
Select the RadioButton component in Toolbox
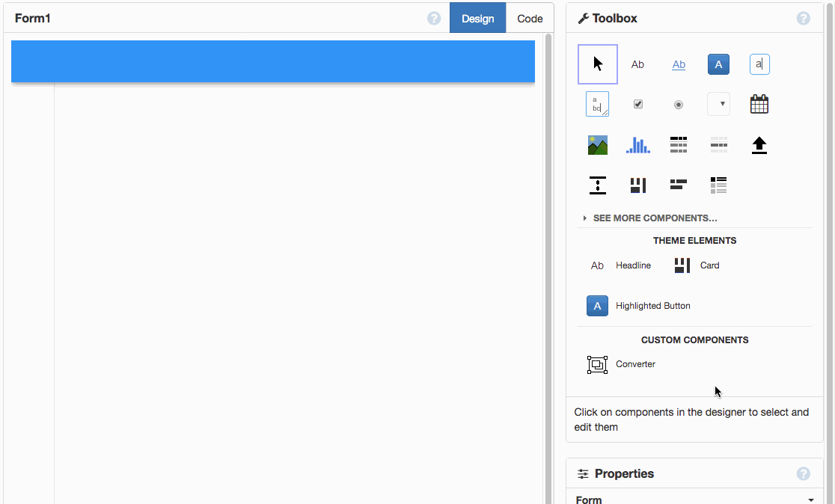[679, 105]
